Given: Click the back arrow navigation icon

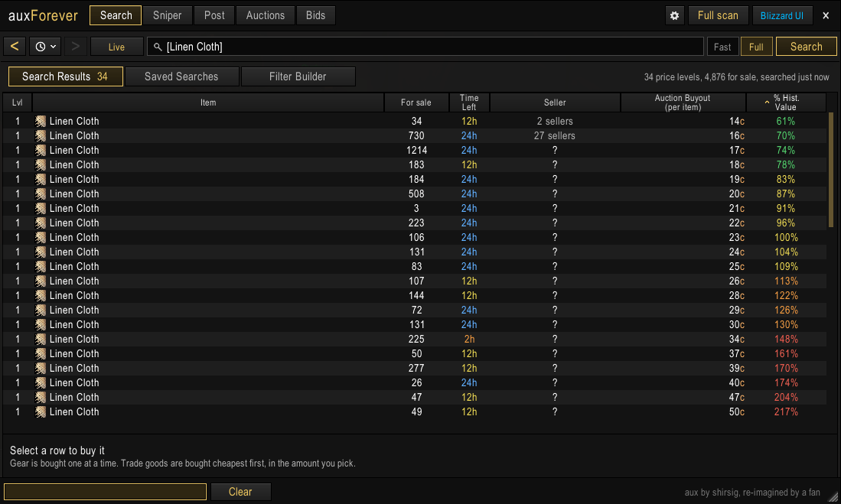Looking at the screenshot, I should click(x=15, y=47).
